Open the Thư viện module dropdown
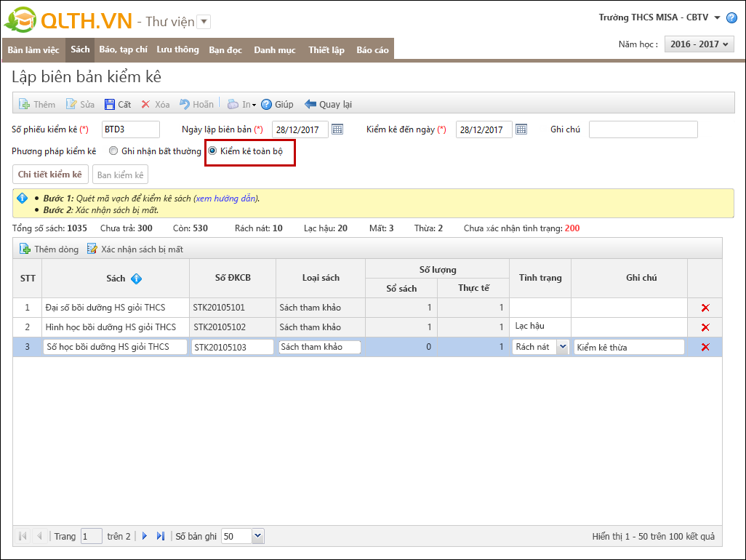 (x=204, y=22)
